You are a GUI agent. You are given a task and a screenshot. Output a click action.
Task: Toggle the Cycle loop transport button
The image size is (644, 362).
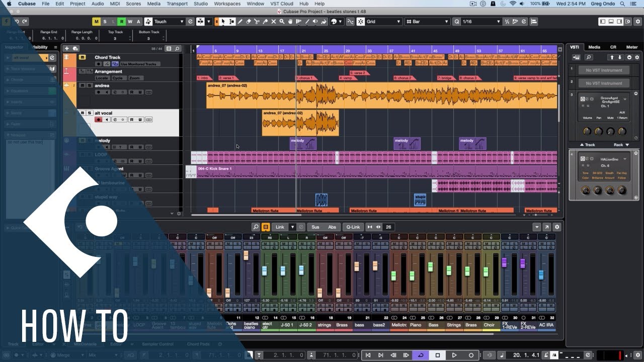[421, 355]
